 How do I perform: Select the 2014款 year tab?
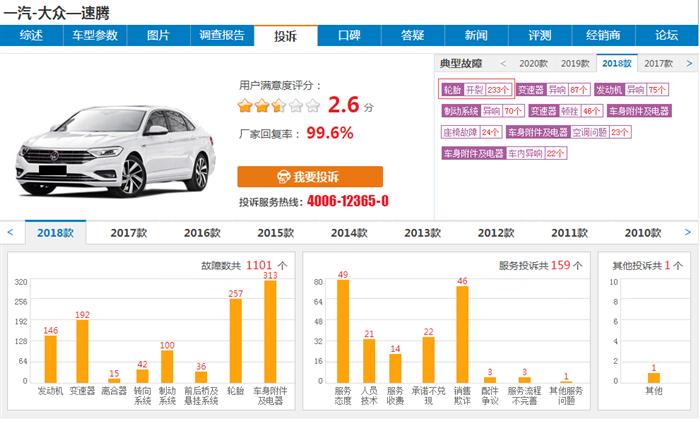[x=349, y=232]
